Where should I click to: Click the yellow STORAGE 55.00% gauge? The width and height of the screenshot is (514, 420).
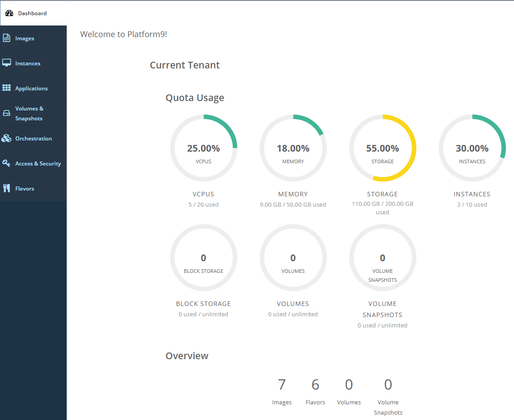pos(382,148)
